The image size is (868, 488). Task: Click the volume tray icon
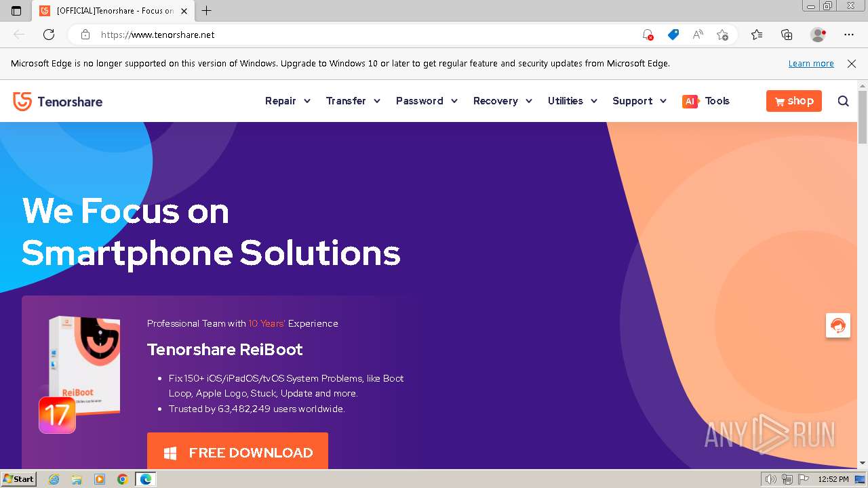coord(771,479)
